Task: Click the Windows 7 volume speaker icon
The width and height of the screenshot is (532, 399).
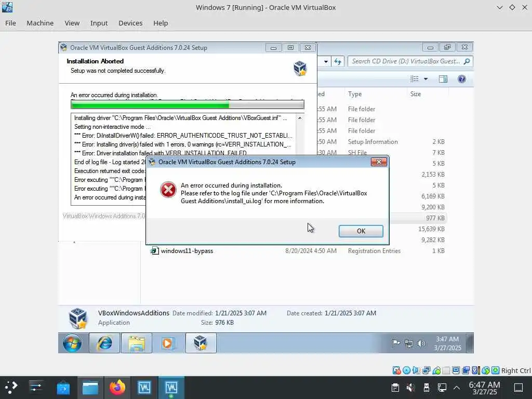Action: click(x=421, y=343)
